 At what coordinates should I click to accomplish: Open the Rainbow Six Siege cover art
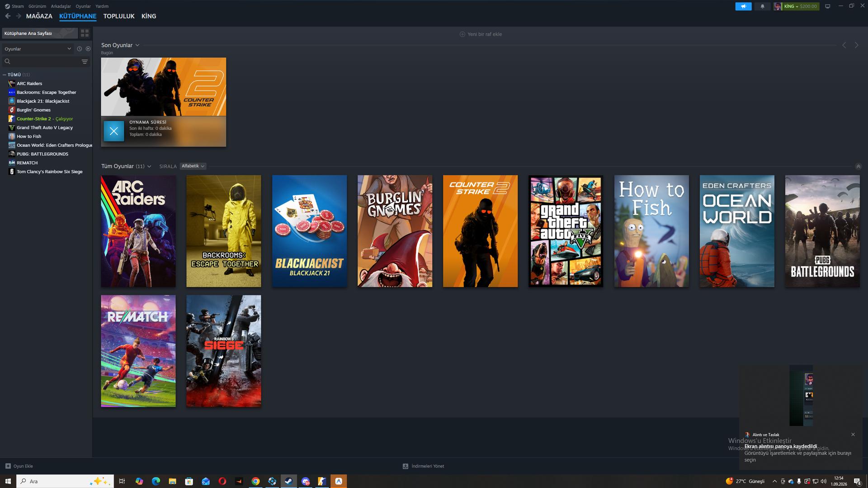coord(224,351)
